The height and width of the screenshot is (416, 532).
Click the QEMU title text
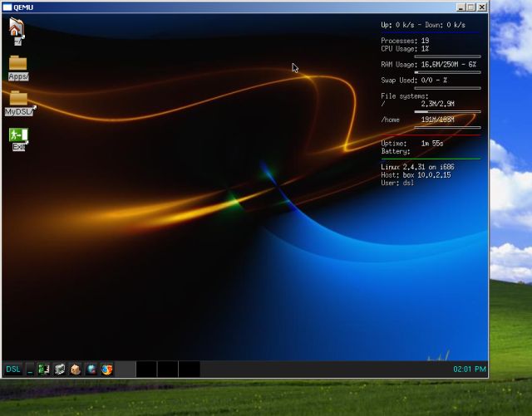[23, 7]
